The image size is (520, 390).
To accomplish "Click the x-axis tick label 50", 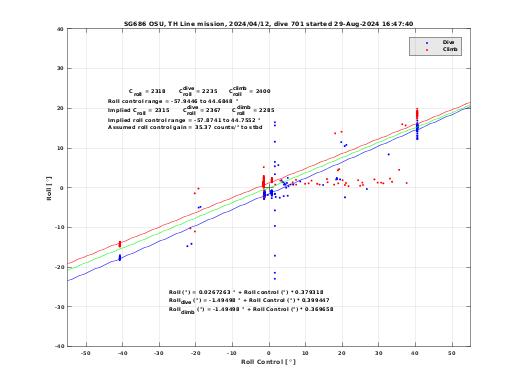I will (451, 353).
